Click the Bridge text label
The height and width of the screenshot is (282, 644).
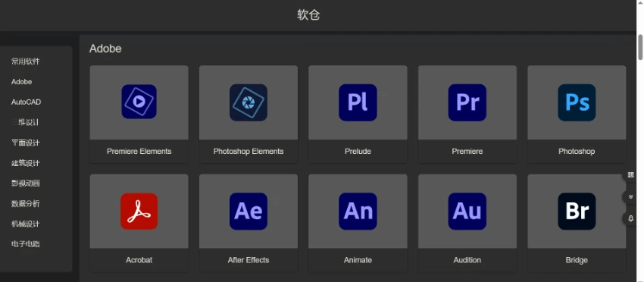point(577,260)
